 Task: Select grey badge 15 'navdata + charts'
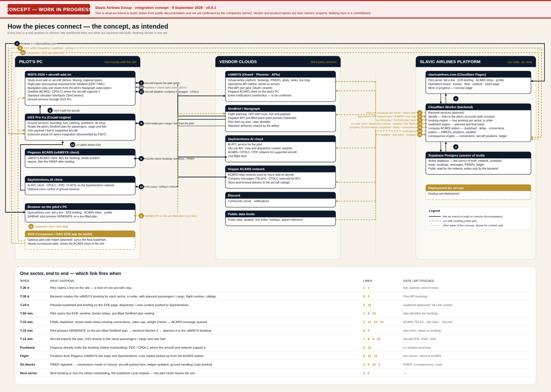pos(141,88)
